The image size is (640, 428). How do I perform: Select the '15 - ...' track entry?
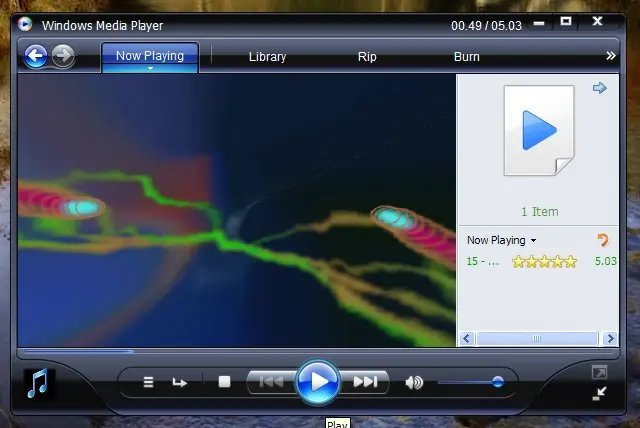[482, 261]
